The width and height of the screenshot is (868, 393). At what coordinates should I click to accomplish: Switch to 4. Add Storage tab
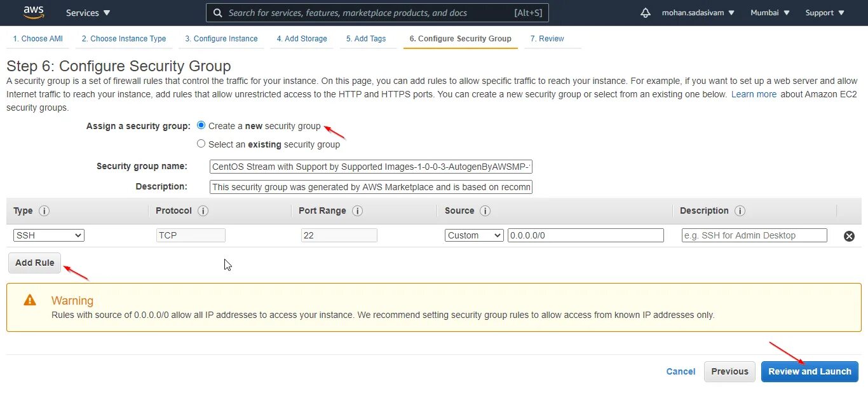pos(302,39)
